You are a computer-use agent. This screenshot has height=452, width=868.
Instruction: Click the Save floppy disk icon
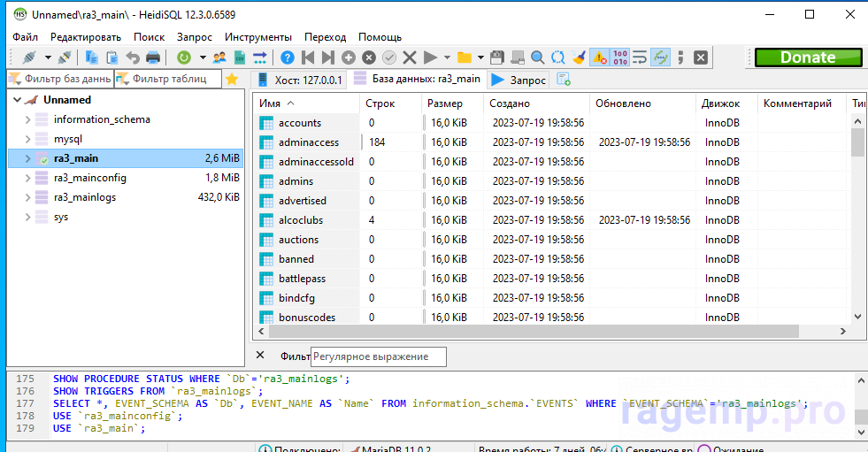[497, 57]
